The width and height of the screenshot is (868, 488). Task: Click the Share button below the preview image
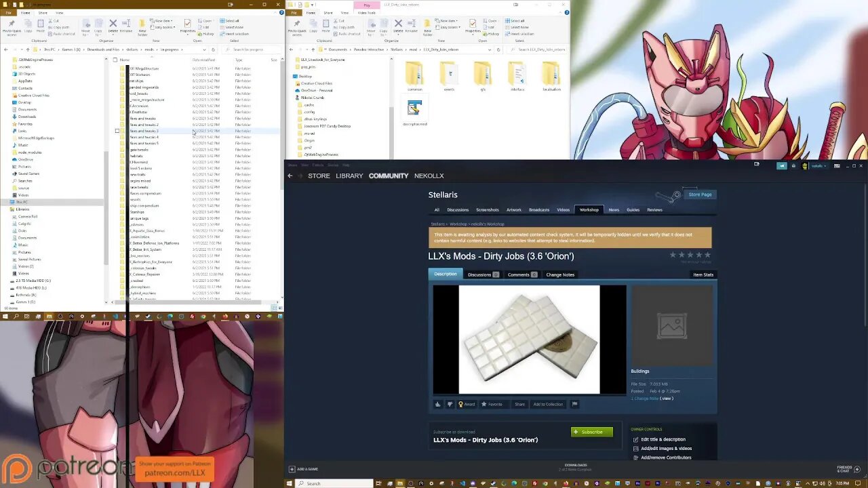[x=519, y=404]
